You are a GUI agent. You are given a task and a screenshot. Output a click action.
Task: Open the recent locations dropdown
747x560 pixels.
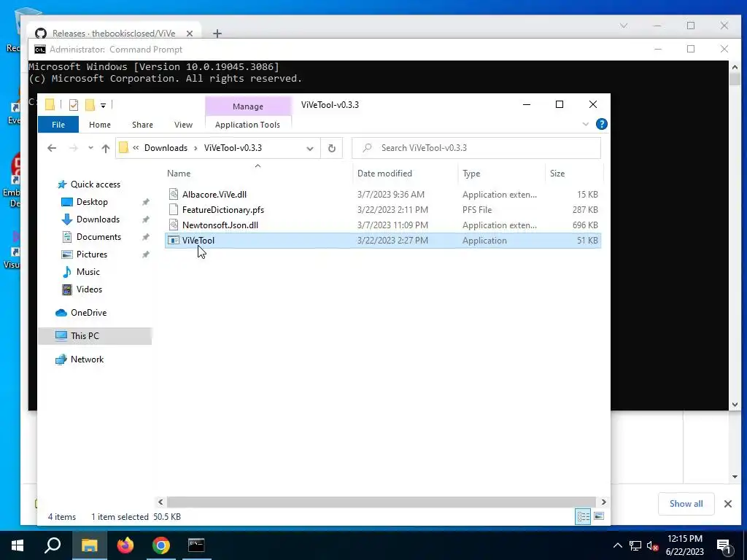[x=90, y=148]
